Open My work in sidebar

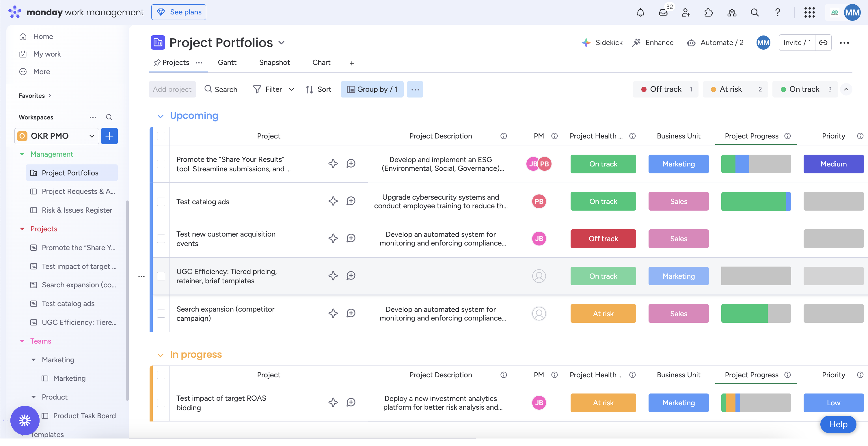pos(40,54)
